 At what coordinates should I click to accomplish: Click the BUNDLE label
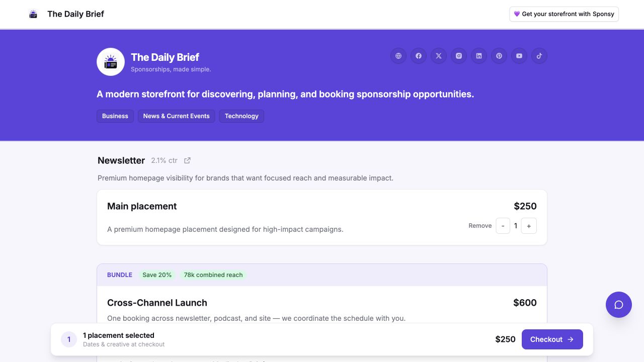click(120, 275)
